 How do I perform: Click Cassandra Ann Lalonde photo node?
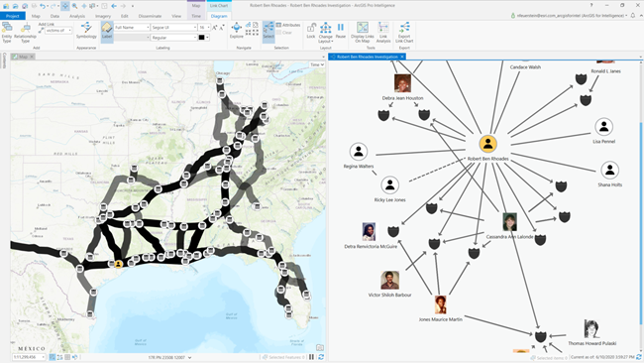pos(509,222)
